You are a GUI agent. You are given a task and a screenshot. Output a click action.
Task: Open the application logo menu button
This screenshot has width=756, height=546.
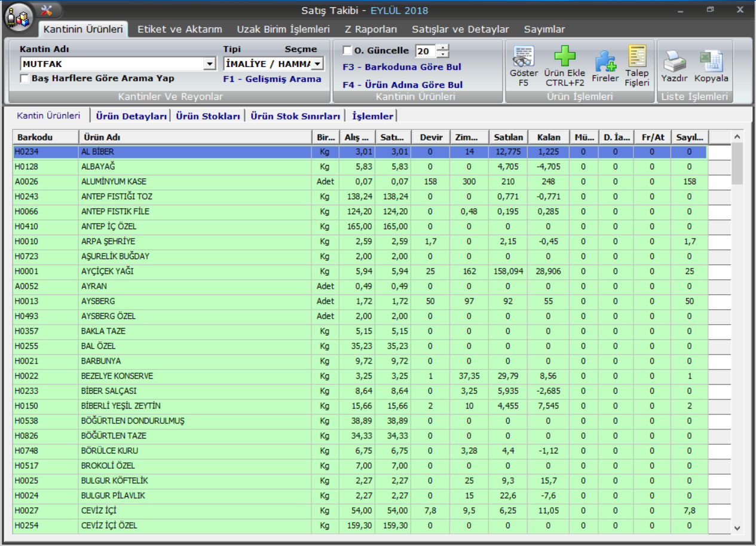[x=19, y=17]
